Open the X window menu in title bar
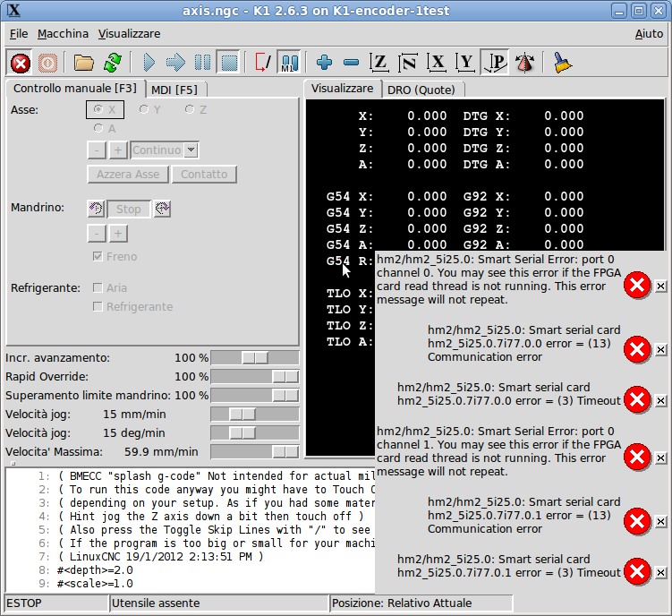 pos(13,10)
